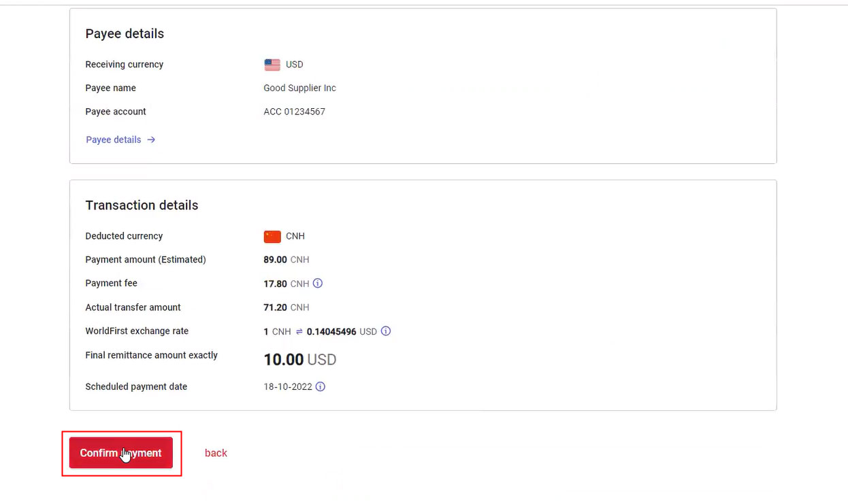Click the Scheduled payment date info icon

coord(321,386)
